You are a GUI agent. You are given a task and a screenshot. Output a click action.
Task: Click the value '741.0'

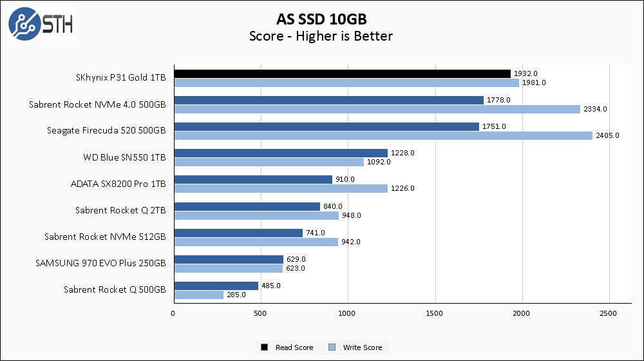click(x=316, y=233)
